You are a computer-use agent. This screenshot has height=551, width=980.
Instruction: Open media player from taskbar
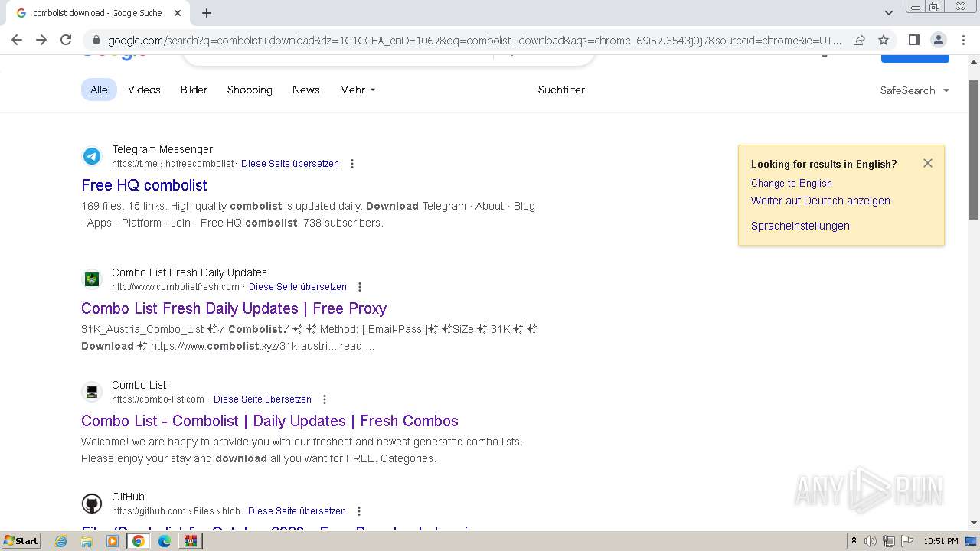point(113,541)
